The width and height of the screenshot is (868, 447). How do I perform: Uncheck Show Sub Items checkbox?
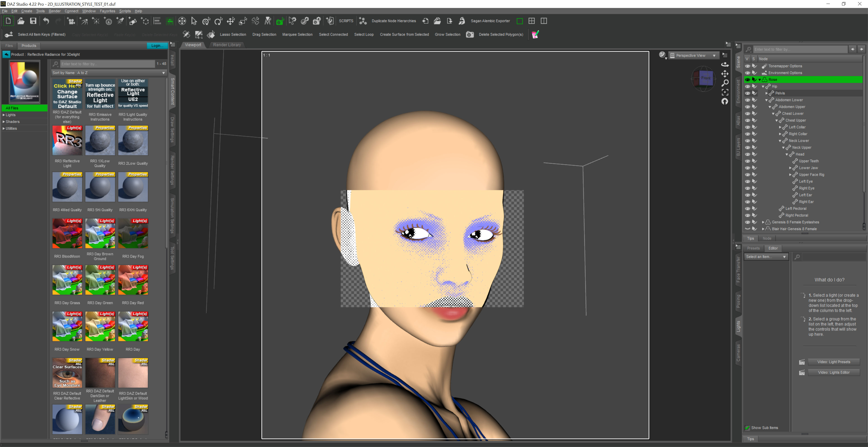pos(747,428)
